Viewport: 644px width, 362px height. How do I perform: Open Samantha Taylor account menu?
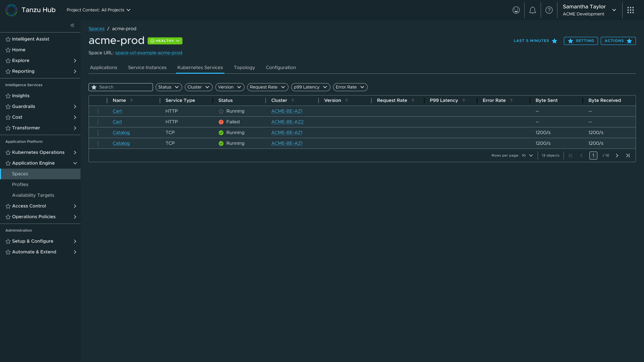click(589, 10)
